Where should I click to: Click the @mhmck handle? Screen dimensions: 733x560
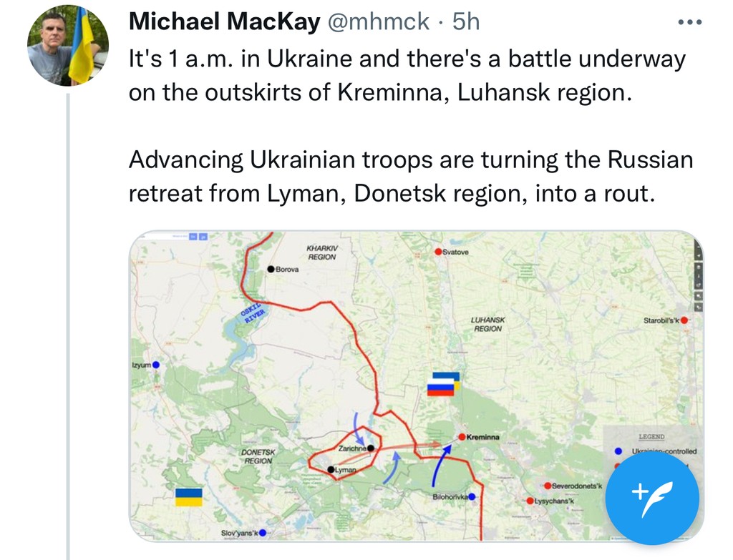tap(378, 22)
